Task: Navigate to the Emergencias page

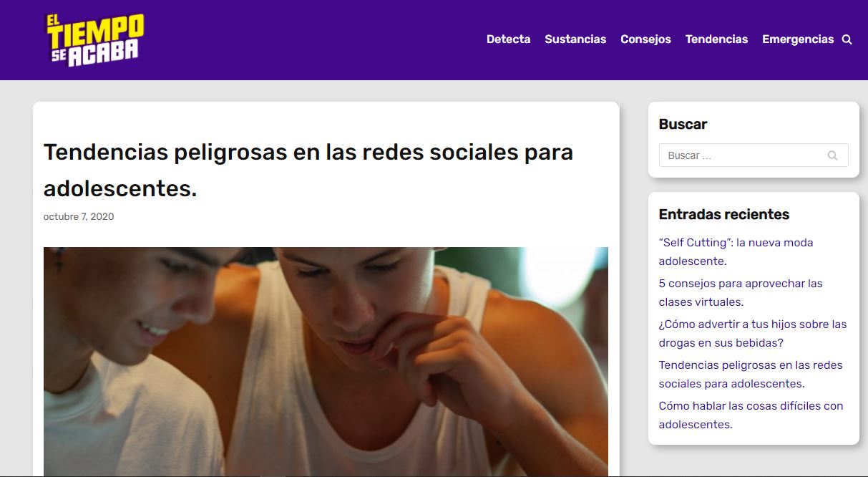Action: tap(797, 39)
